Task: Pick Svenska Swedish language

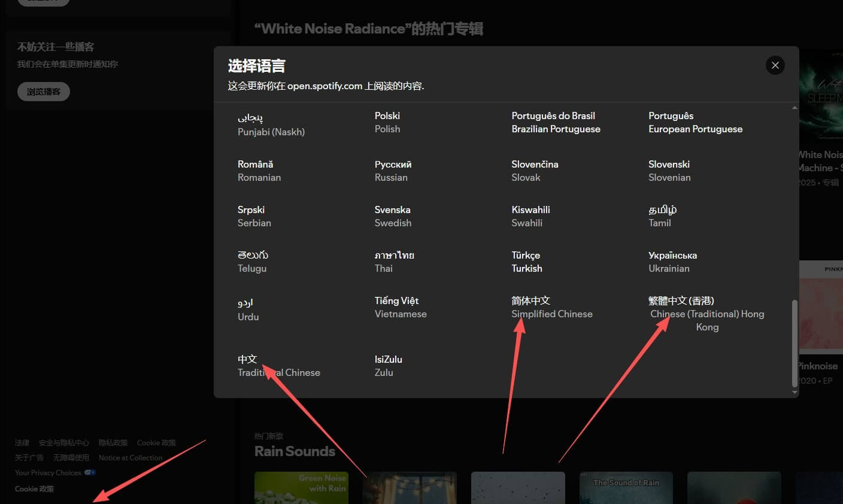Action: pyautogui.click(x=393, y=216)
